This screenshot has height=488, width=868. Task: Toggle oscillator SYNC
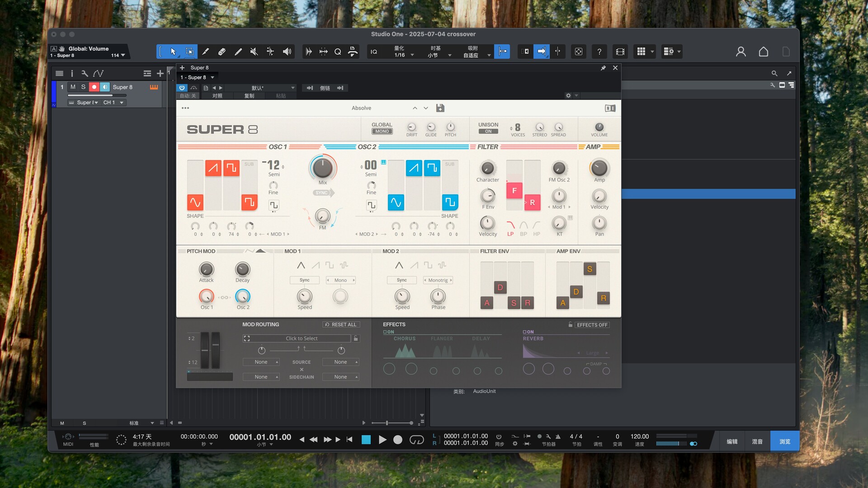point(323,193)
